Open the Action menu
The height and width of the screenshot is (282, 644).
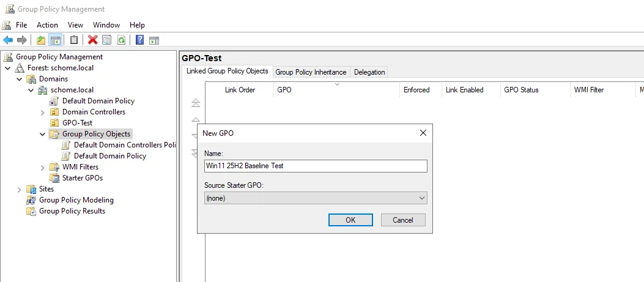tap(47, 25)
